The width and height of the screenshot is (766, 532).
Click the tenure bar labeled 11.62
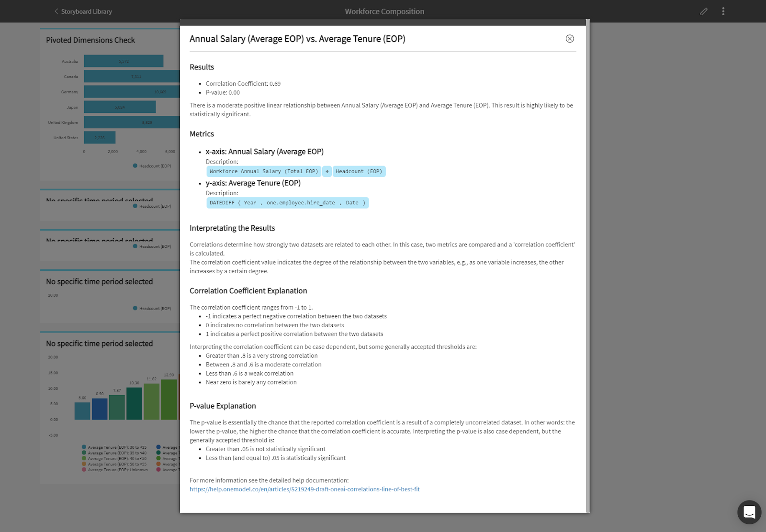tap(151, 402)
